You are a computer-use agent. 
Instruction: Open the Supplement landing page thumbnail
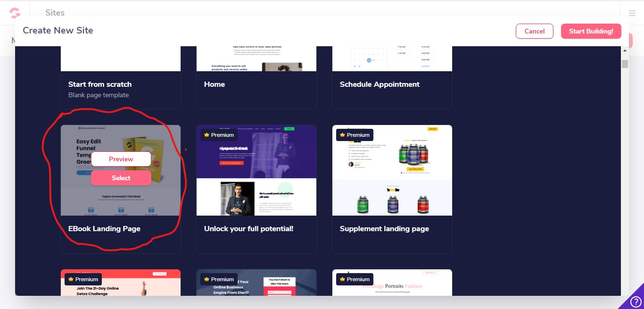[x=392, y=170]
